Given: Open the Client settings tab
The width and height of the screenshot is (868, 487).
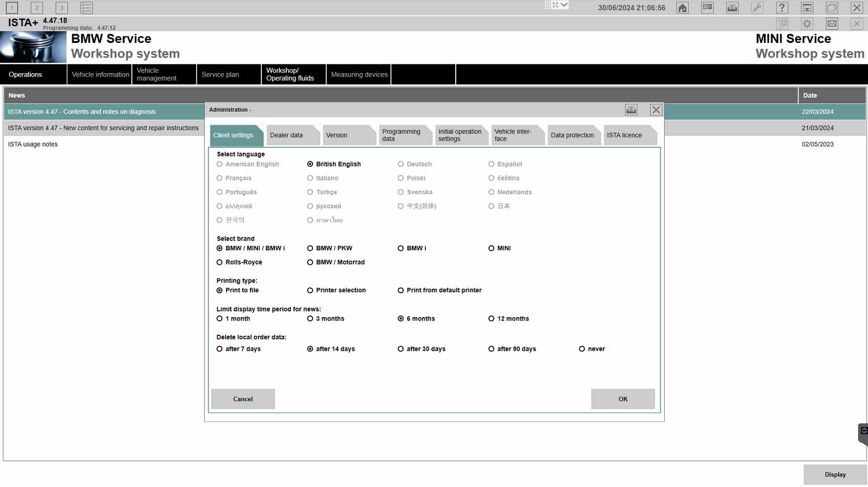Looking at the screenshot, I should click(x=236, y=135).
